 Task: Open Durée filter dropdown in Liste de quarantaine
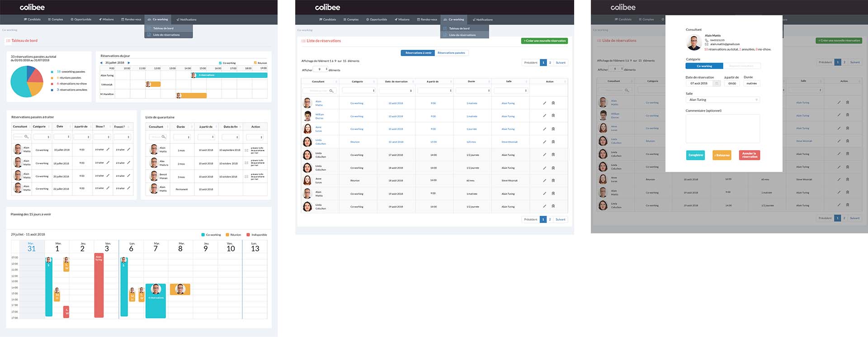[182, 137]
